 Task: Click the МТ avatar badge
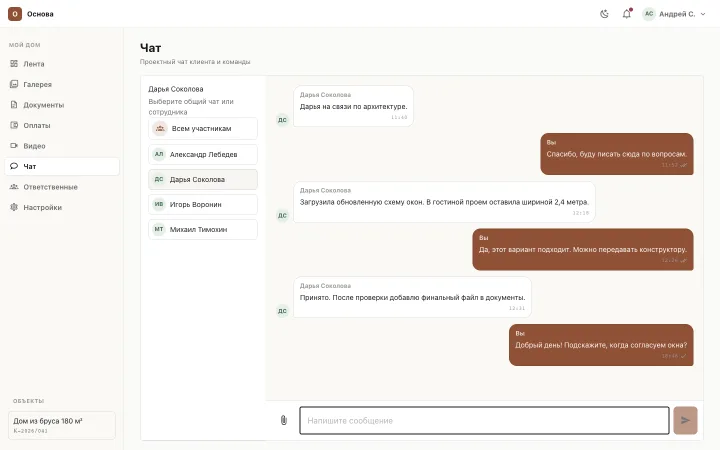(x=159, y=229)
